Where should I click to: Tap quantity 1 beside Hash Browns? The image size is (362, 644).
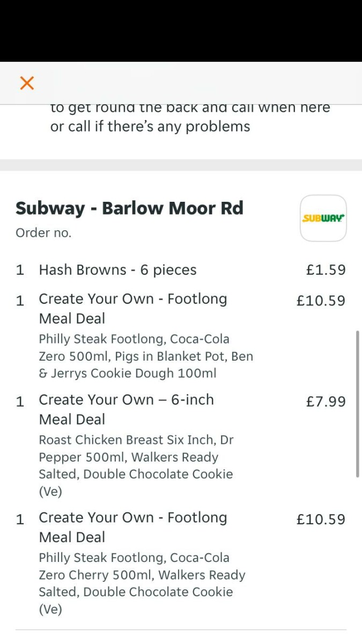click(20, 270)
